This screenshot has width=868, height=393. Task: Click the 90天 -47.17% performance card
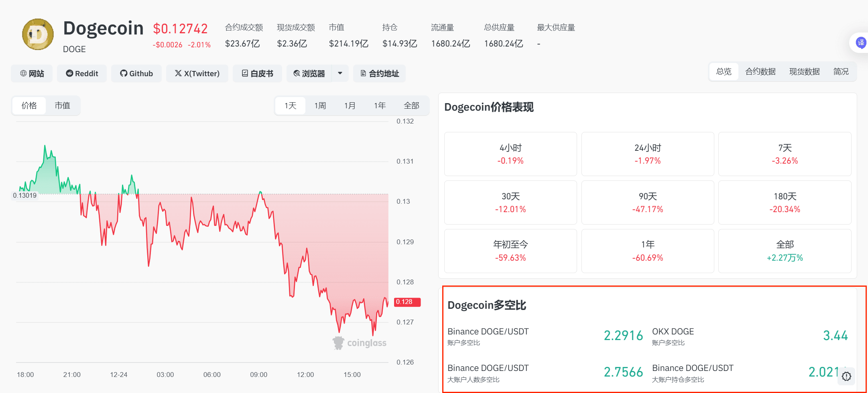pyautogui.click(x=648, y=203)
